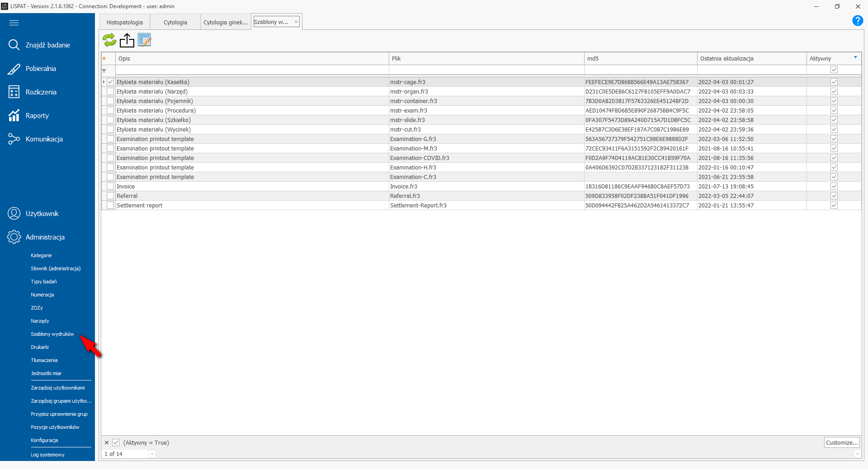Image resolution: width=868 pixels, height=470 pixels.
Task: Toggle Aktywny checkbox for Referral row
Action: pos(834,196)
